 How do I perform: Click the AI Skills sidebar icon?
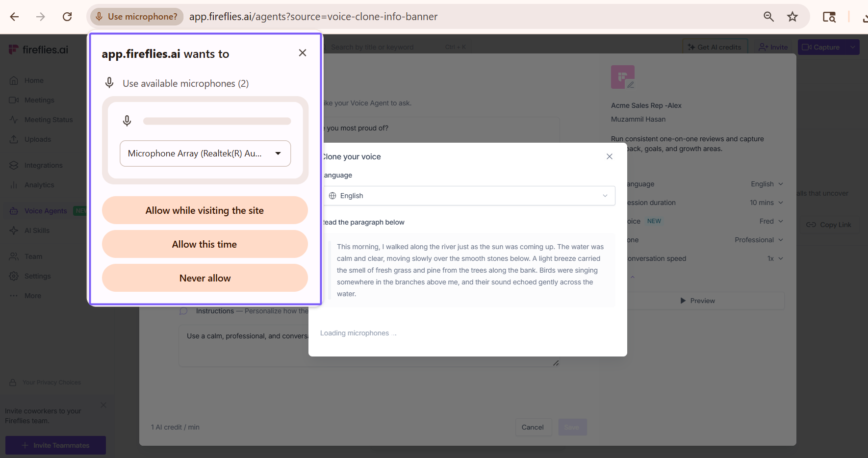tap(14, 230)
